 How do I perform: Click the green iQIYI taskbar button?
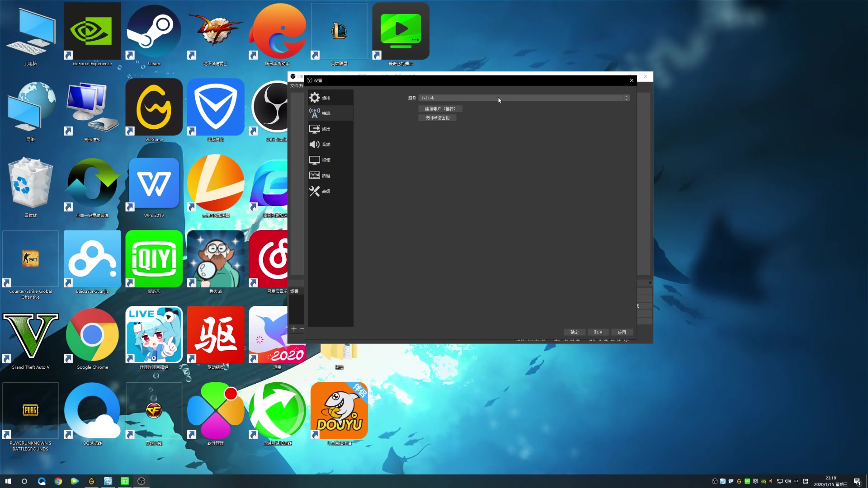coord(125,481)
